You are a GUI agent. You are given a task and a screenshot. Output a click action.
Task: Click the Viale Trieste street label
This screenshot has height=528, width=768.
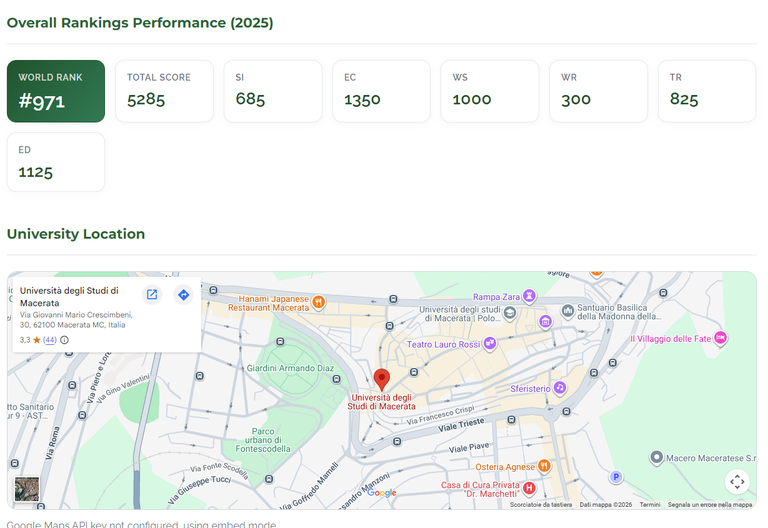[461, 425]
